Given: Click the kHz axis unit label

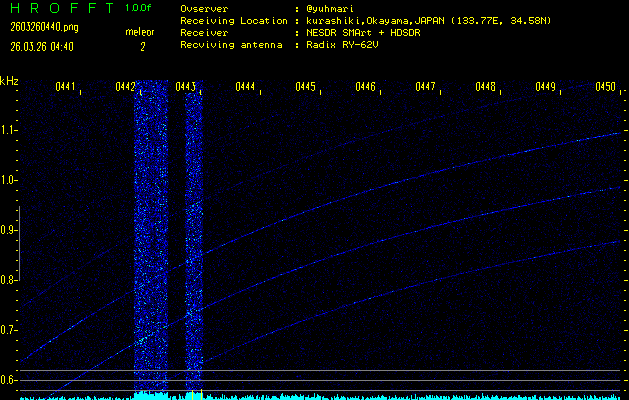Looking at the screenshot, I should point(9,80).
